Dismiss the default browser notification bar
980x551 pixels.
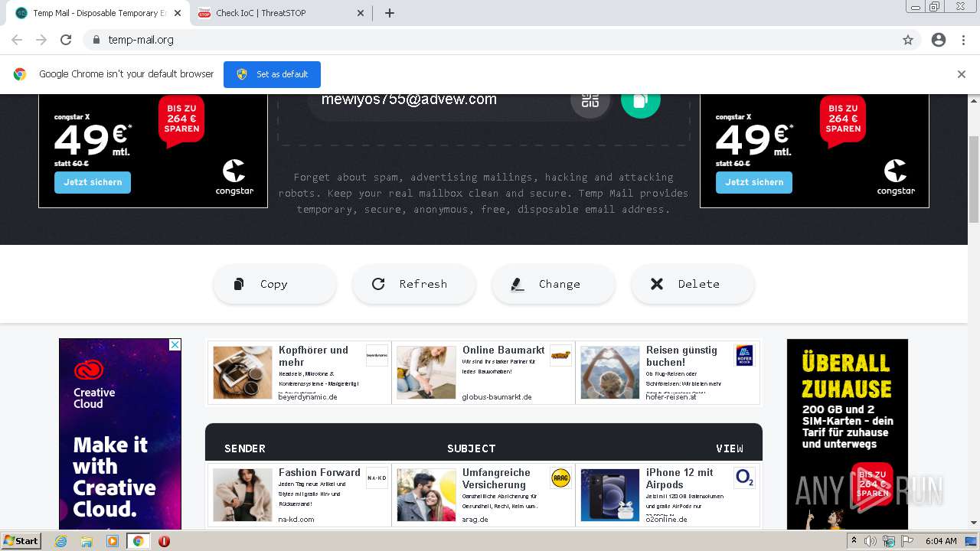pyautogui.click(x=962, y=74)
